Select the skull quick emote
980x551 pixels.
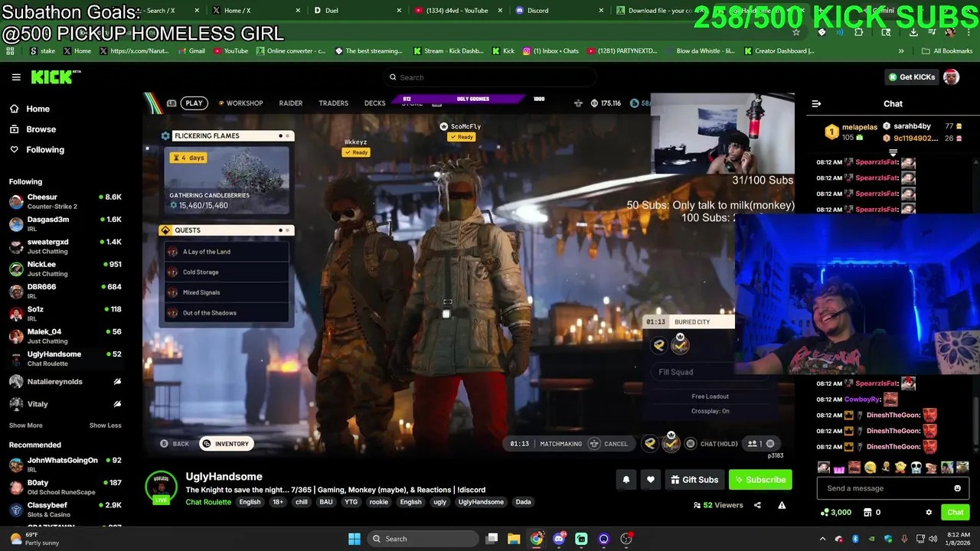click(916, 468)
